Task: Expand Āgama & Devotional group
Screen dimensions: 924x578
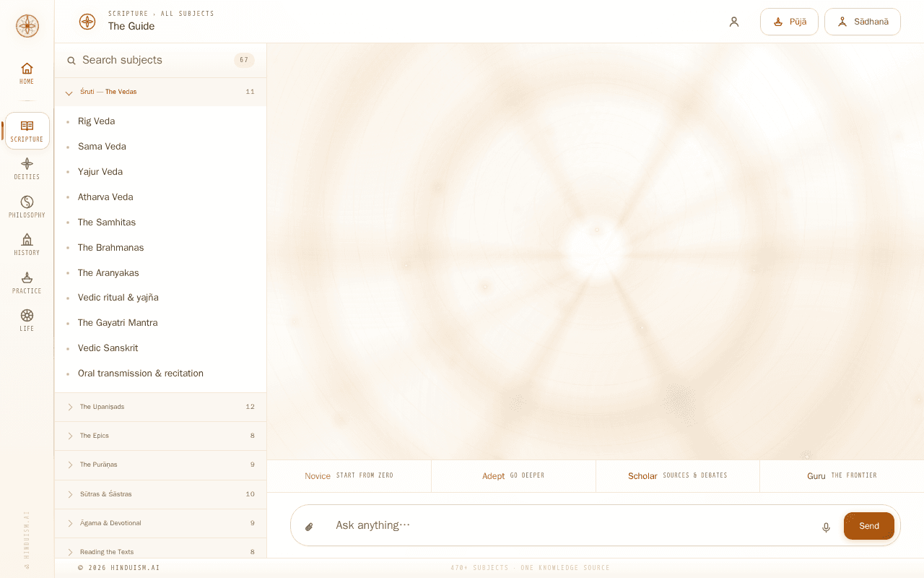Action: click(160, 523)
